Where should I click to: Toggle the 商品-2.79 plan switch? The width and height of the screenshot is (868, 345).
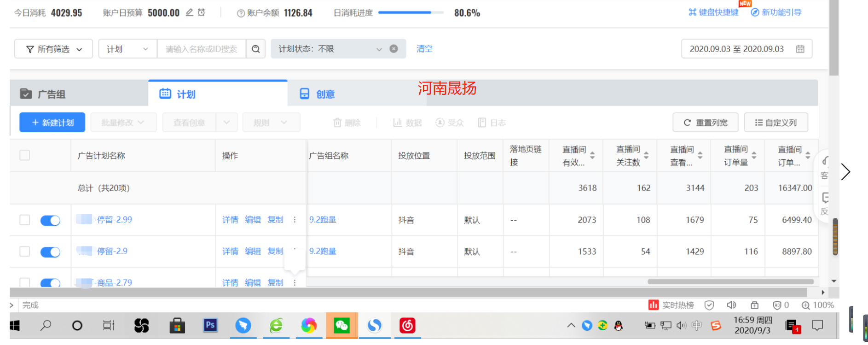(50, 282)
